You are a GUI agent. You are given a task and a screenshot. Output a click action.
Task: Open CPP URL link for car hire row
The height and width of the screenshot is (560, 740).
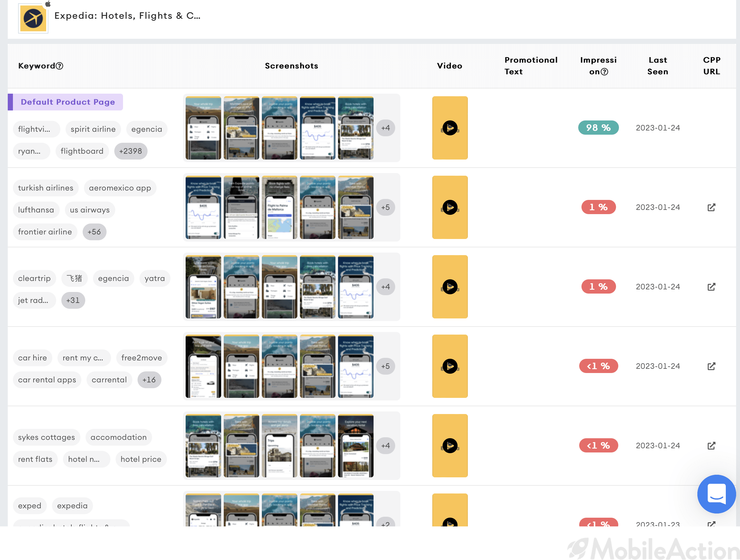pos(712,366)
